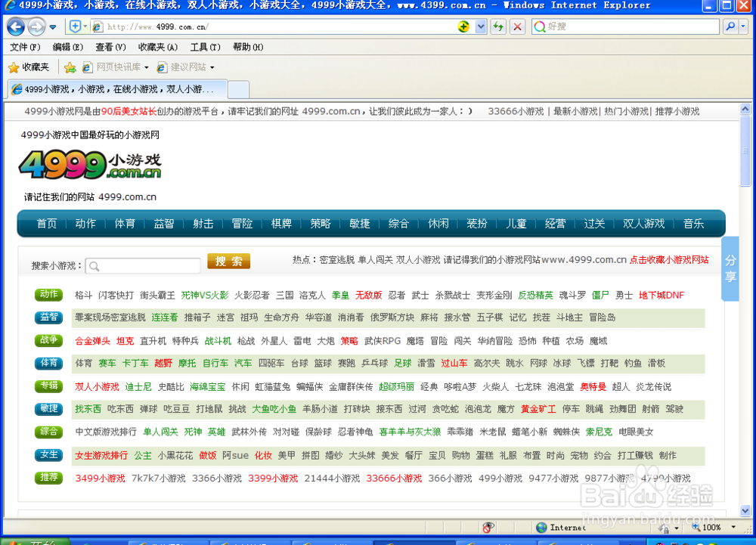Click the orange 搜索 button
This screenshot has height=545, width=756.
(228, 262)
